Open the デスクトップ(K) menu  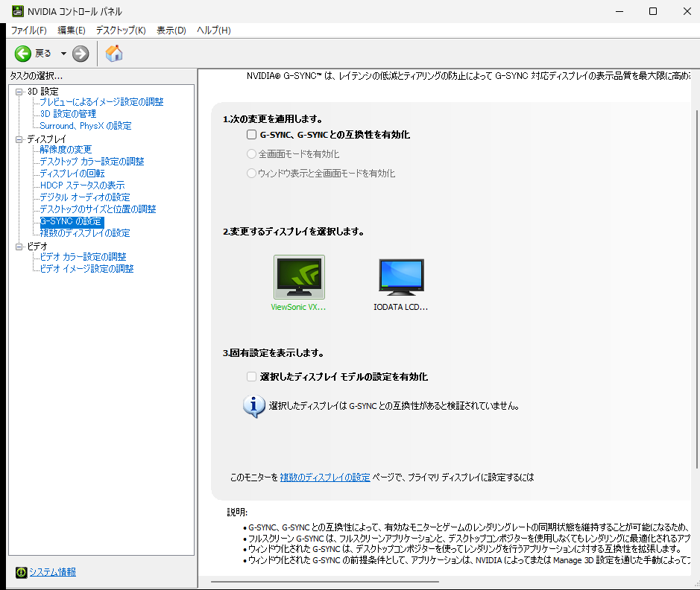121,31
